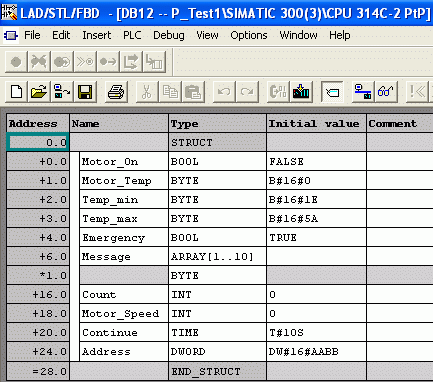Click the B#16#5A initial value cell
Screen dimensions: 433x382
coord(316,219)
